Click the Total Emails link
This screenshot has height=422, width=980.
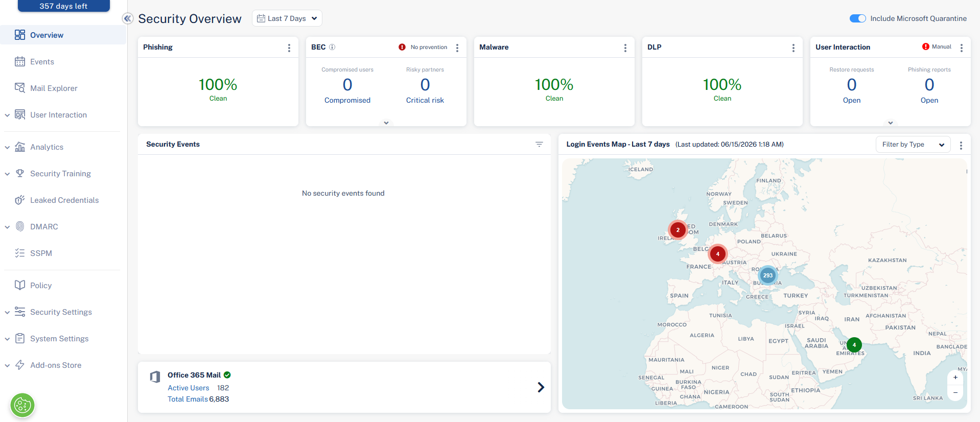(188, 399)
